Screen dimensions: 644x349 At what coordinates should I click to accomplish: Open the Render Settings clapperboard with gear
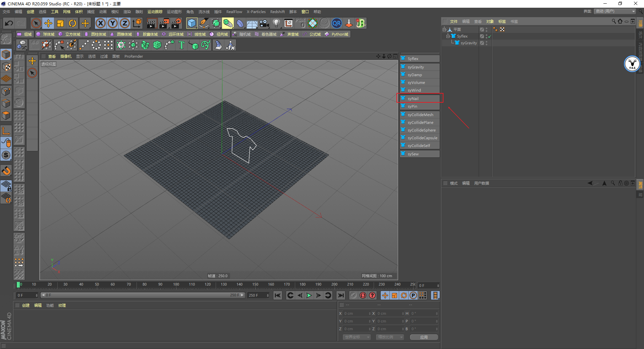[176, 23]
